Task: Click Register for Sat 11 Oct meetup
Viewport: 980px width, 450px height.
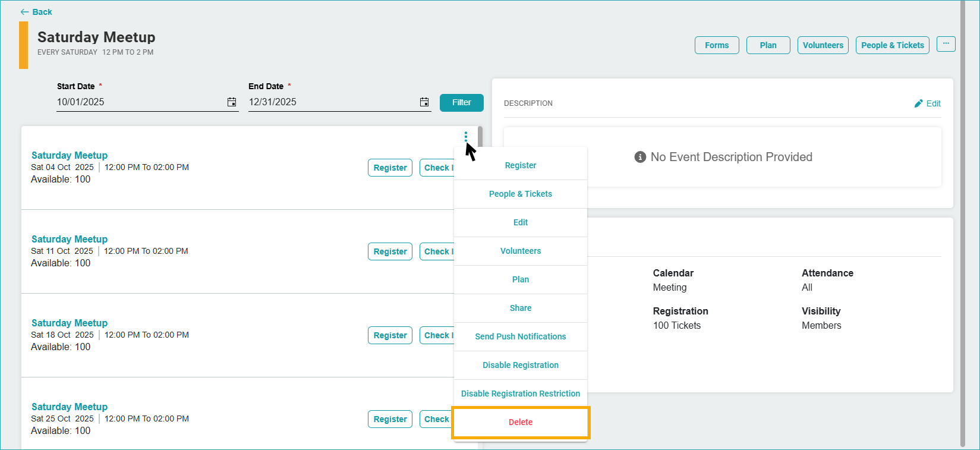Action: 390,251
